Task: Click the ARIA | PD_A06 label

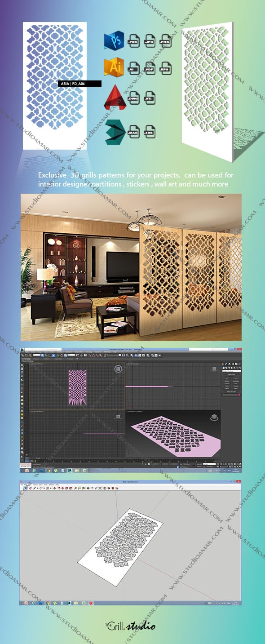Action: [x=80, y=84]
